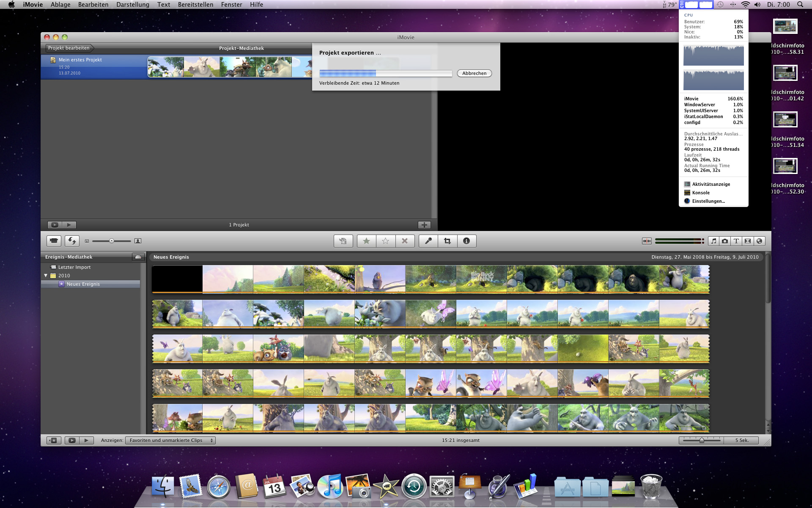This screenshot has height=508, width=812.
Task: Click Abbrechen to cancel the export
Action: pyautogui.click(x=474, y=73)
